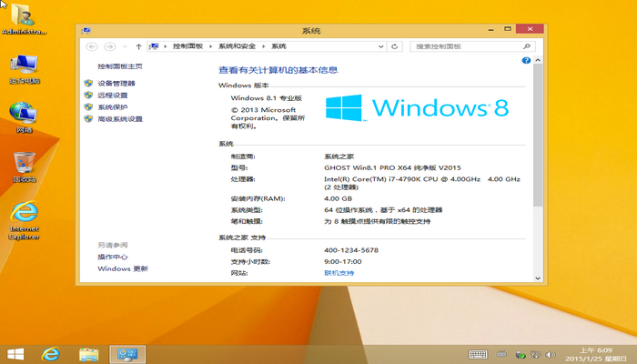Open File Explorer from the taskbar
This screenshot has height=364, width=637.
coord(88,353)
